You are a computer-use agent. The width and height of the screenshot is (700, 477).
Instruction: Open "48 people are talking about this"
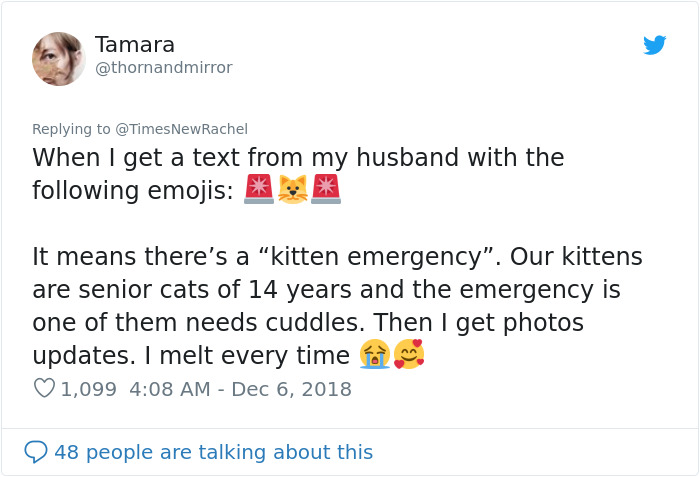(213, 452)
